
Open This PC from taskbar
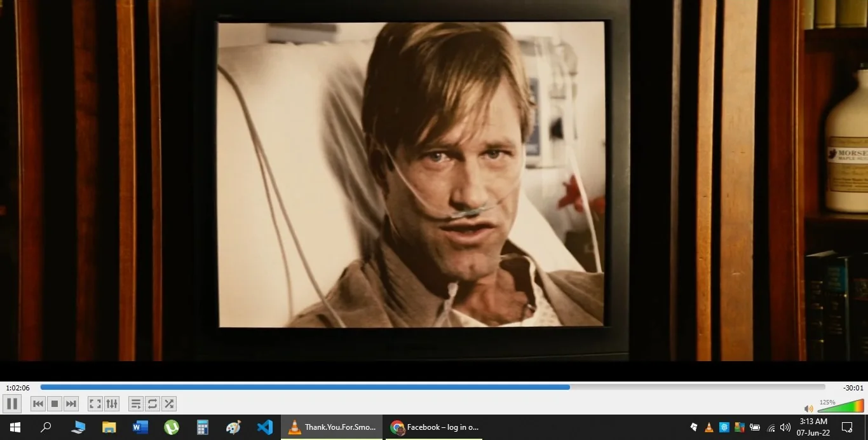tap(78, 427)
